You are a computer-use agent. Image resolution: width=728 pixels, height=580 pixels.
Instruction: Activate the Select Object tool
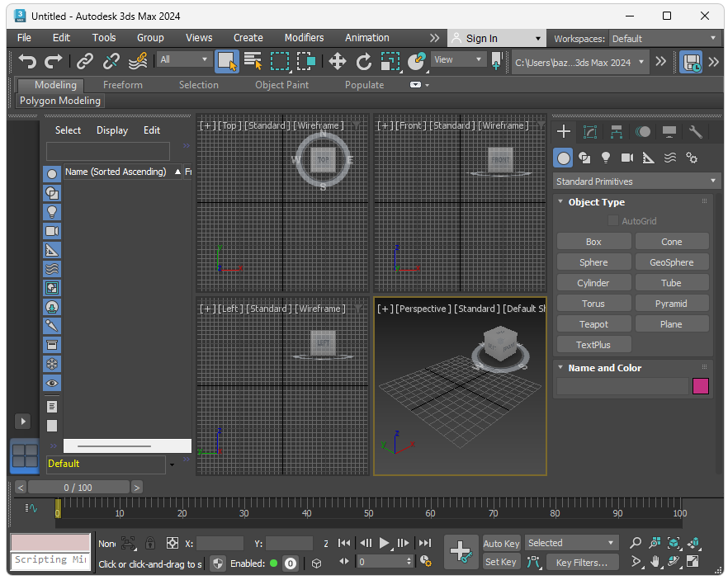click(227, 61)
